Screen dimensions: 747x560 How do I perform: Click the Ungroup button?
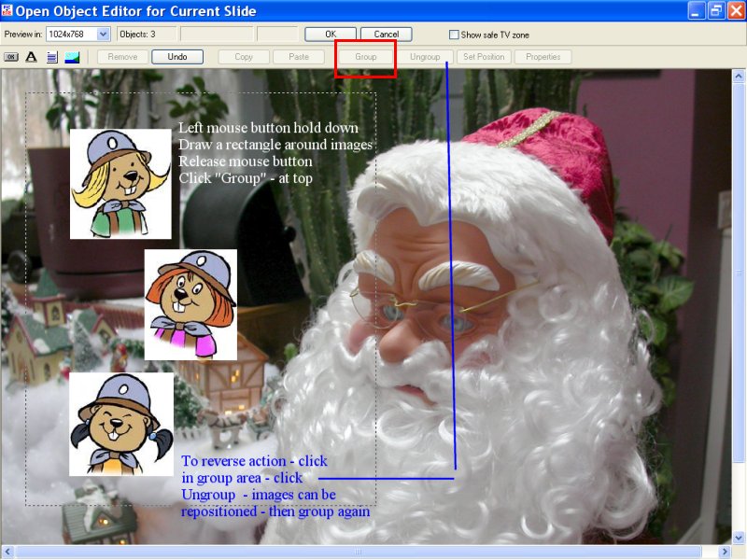tap(425, 57)
